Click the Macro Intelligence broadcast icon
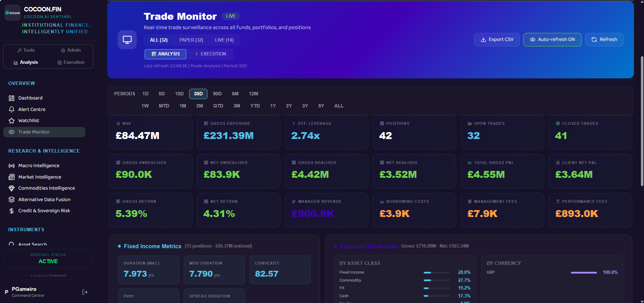 click(11, 166)
